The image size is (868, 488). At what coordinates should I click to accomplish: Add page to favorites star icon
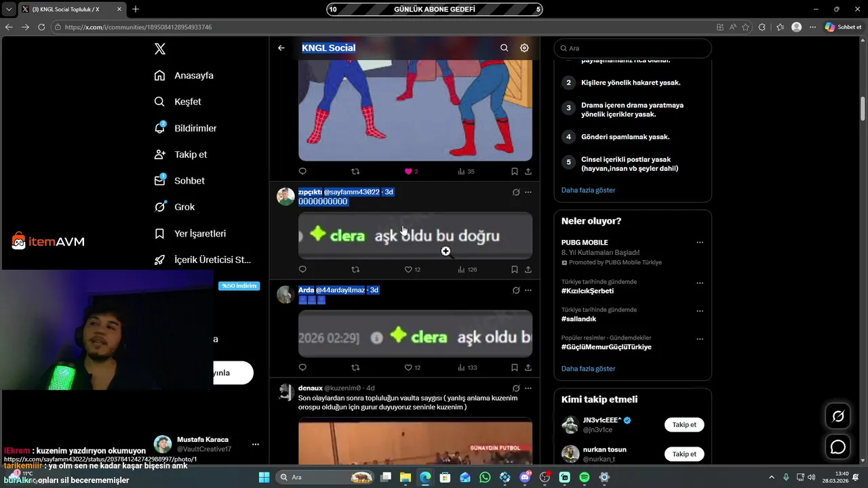point(746,27)
